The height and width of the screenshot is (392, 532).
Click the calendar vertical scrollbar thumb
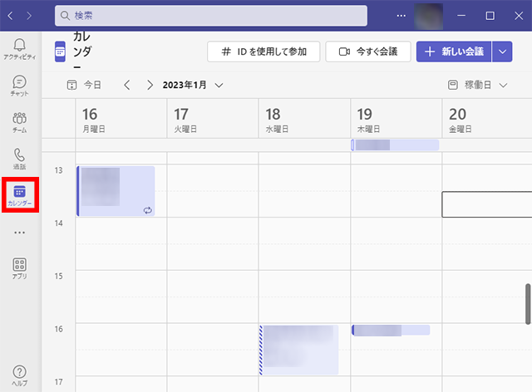(527, 303)
